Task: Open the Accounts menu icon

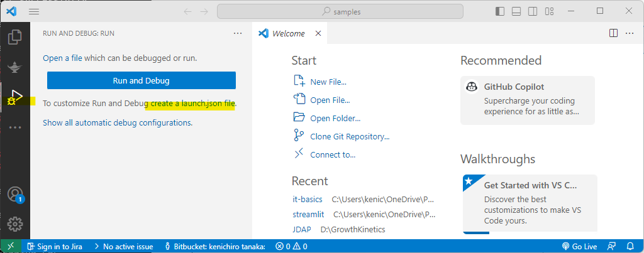Action: [15, 194]
